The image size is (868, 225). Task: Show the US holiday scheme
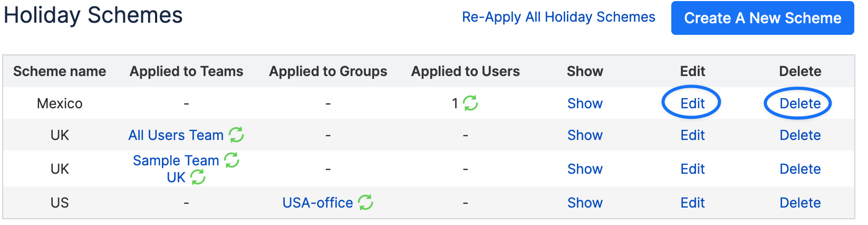(585, 203)
